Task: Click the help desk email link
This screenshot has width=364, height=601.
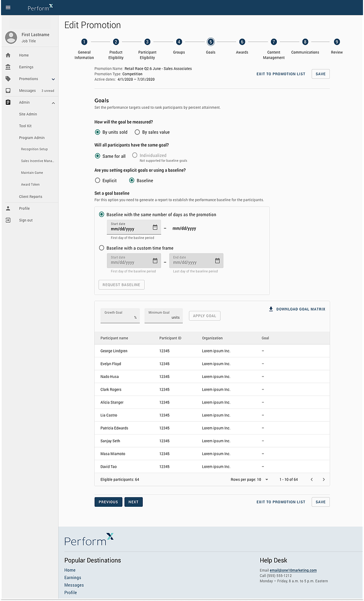Action: 293,570
